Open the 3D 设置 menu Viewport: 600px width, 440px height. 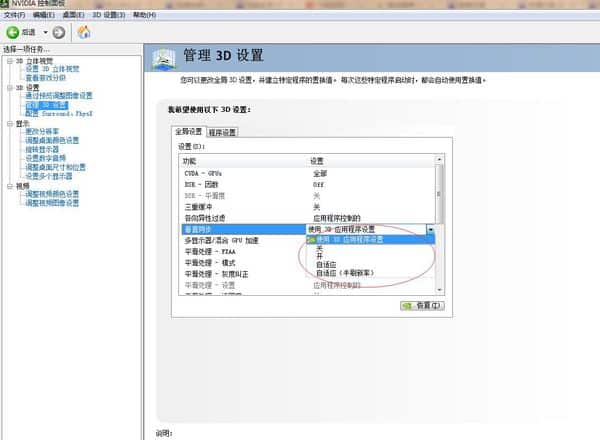[x=108, y=15]
